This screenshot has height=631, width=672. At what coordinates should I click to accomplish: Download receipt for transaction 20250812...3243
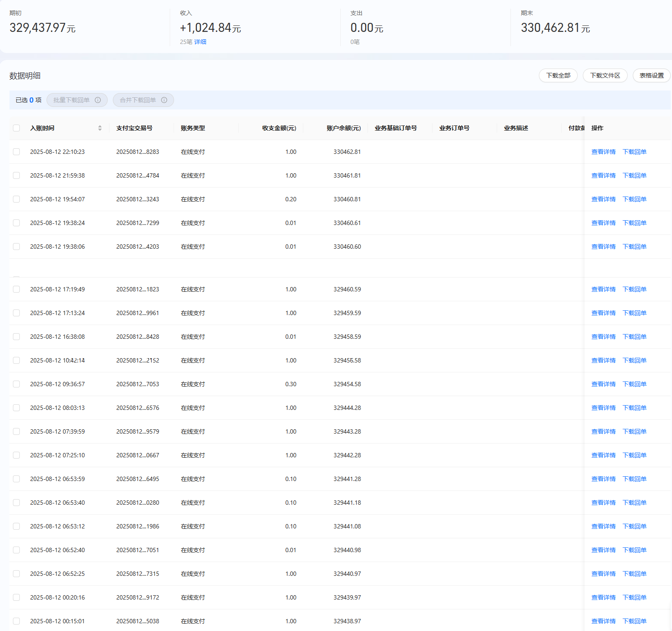click(635, 199)
